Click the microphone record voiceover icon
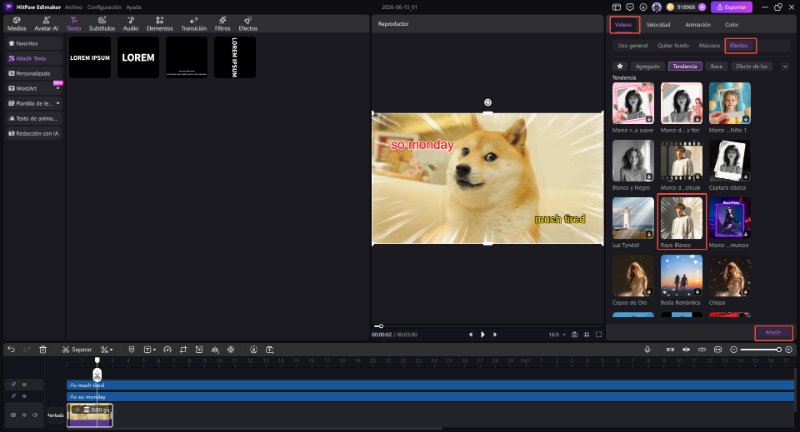Viewport: 800px width, 432px height. (x=647, y=349)
